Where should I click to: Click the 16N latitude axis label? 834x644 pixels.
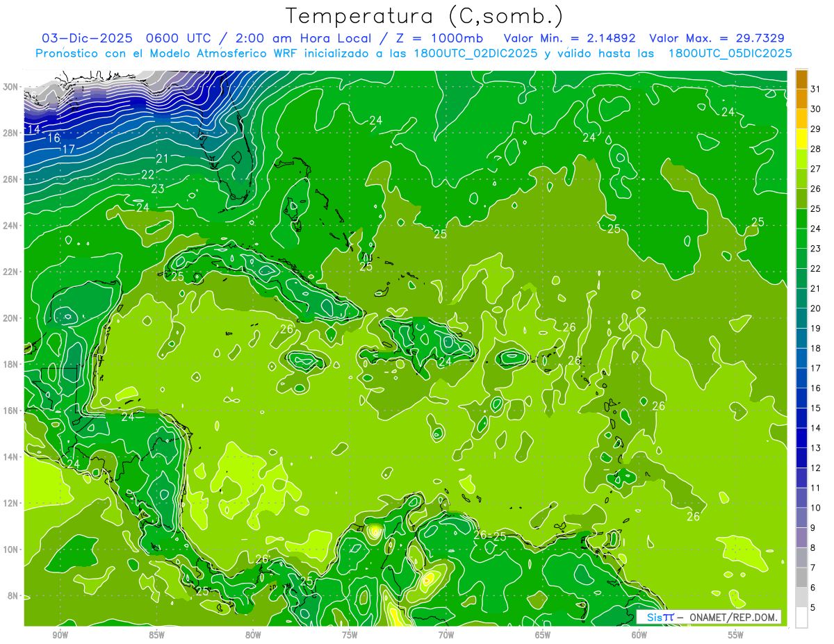[11, 411]
